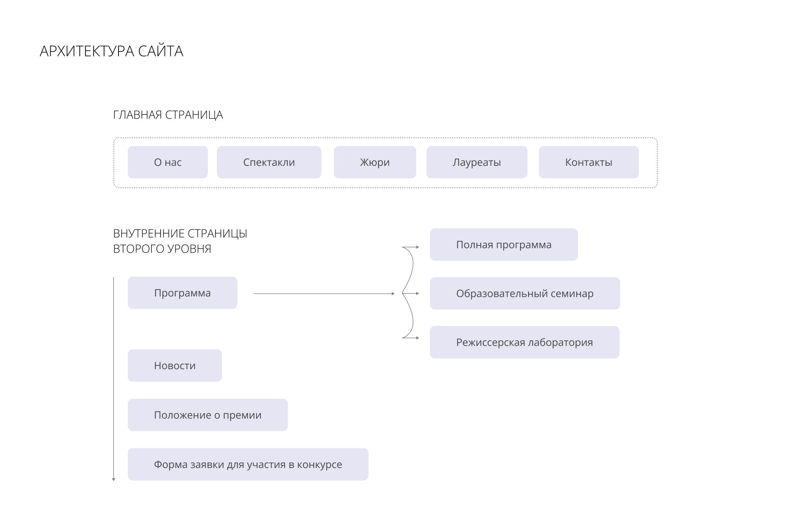Click the "Контакты" block
Image resolution: width=795 pixels, height=532 pixels.
pos(588,162)
